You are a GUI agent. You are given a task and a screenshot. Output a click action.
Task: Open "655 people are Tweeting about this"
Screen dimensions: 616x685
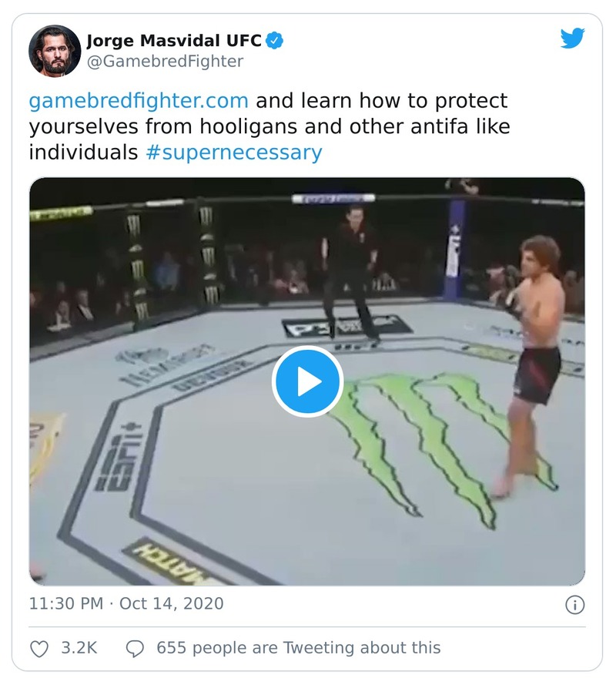coord(298,648)
